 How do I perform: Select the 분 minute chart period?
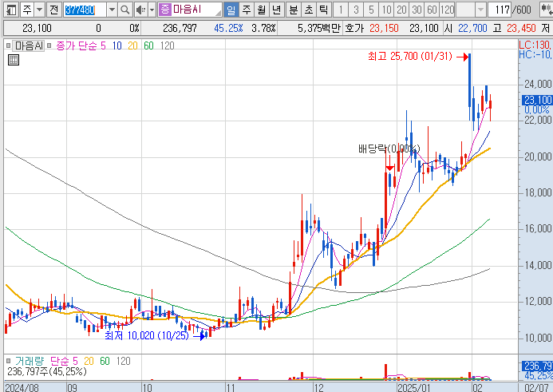294,10
